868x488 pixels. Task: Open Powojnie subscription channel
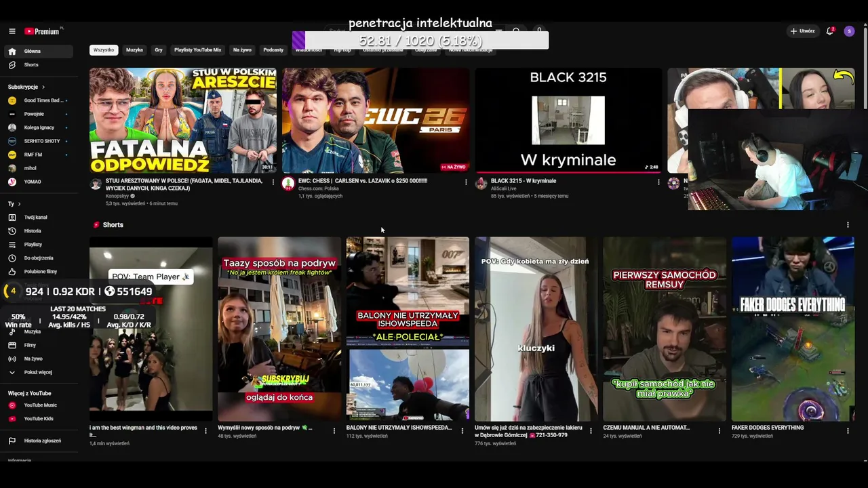pos(38,114)
